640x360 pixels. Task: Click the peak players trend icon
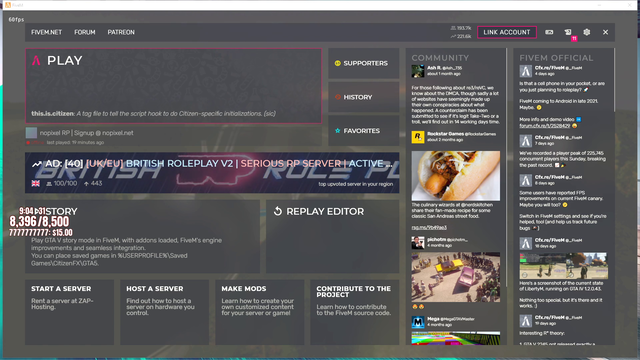(x=453, y=36)
